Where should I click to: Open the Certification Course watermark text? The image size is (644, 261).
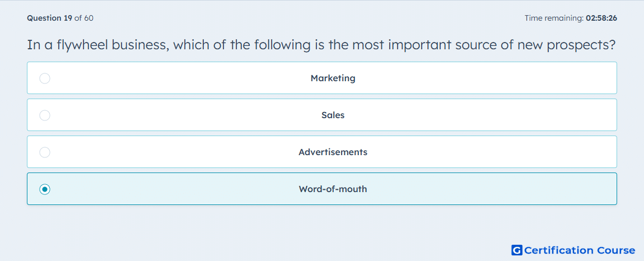click(580, 250)
